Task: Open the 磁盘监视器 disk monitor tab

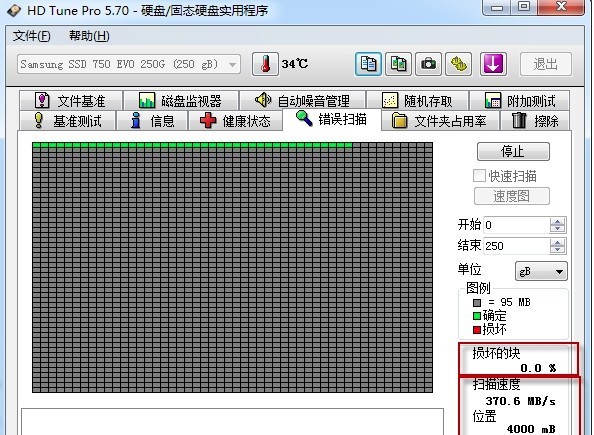Action: click(x=181, y=101)
